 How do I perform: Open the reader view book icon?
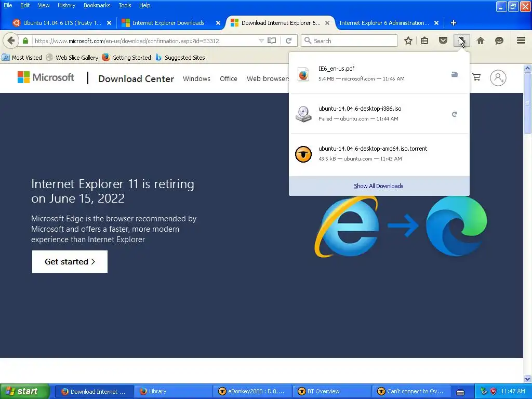point(272,41)
